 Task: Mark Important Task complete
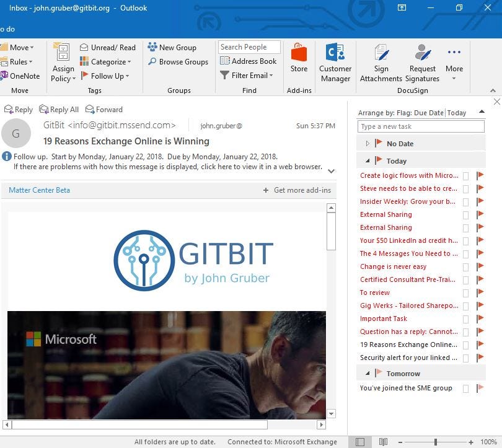tap(465, 319)
